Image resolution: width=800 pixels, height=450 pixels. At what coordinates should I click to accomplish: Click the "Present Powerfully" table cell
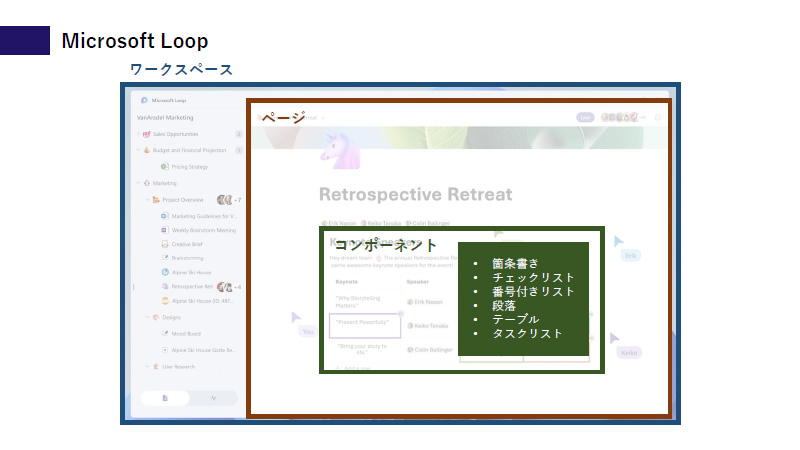(365, 326)
